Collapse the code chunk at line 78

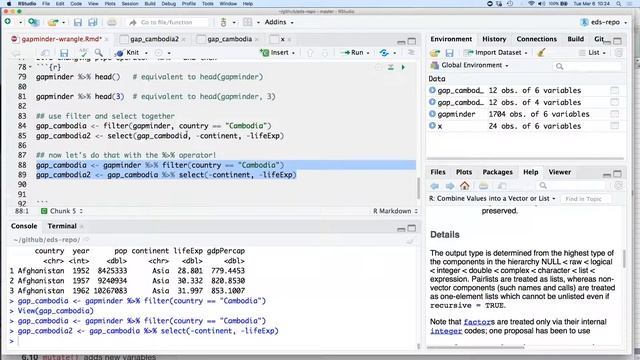(x=30, y=67)
